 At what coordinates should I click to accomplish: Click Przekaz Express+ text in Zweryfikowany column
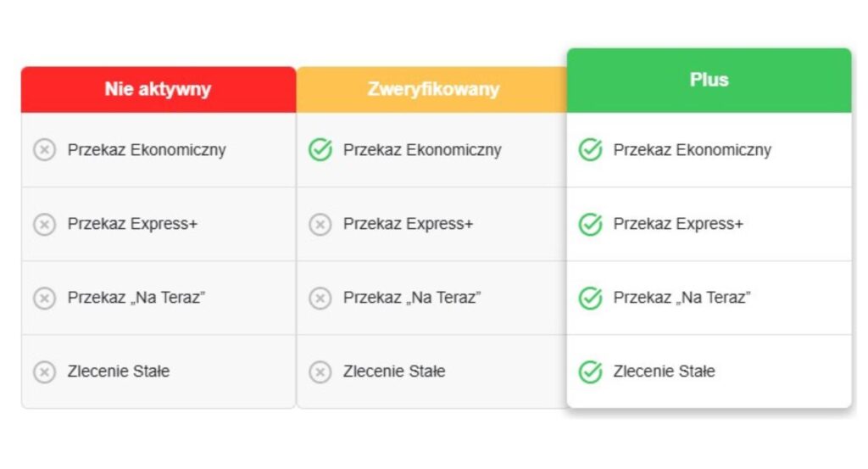408,224
